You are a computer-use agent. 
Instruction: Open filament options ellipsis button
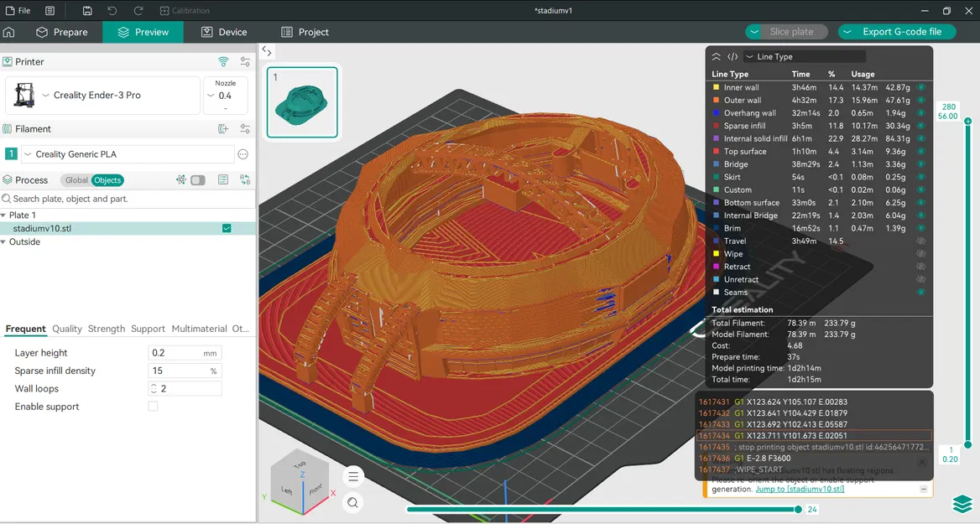tap(243, 154)
